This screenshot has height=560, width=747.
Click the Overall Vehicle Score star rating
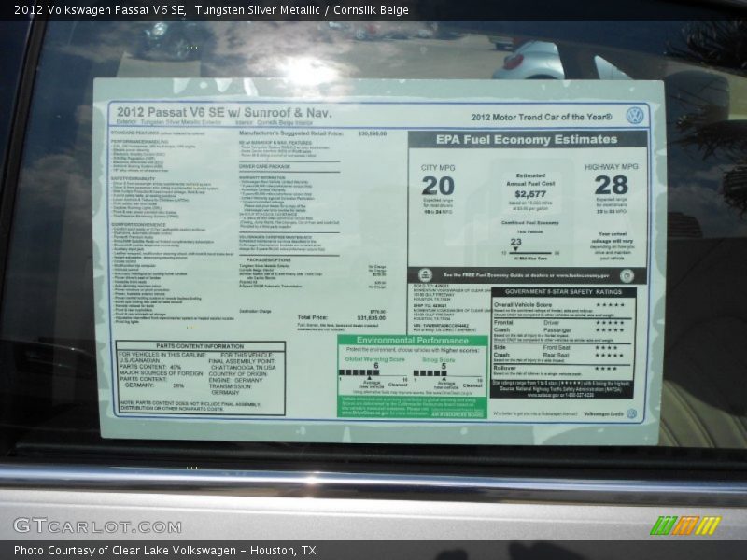(x=611, y=305)
